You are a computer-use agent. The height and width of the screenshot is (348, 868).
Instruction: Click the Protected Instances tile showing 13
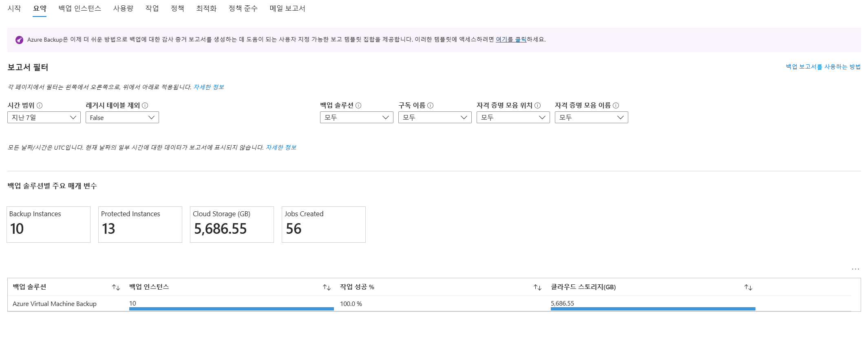point(140,224)
